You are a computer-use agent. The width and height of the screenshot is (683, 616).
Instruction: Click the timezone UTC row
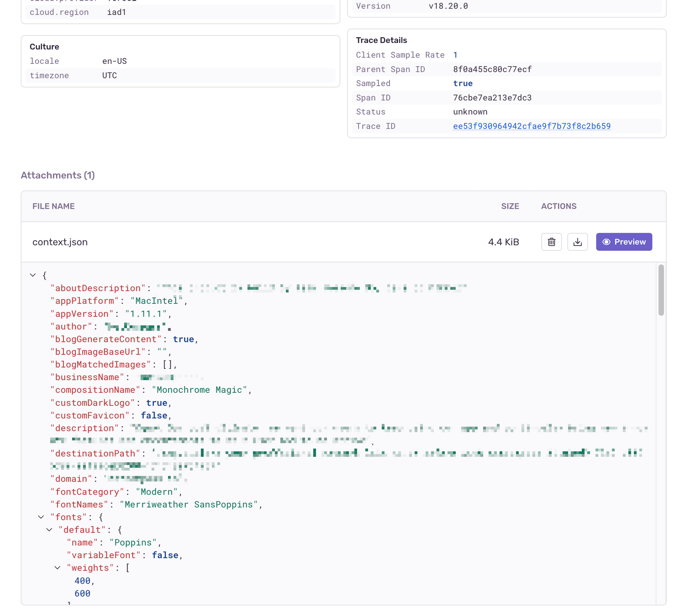(x=109, y=75)
